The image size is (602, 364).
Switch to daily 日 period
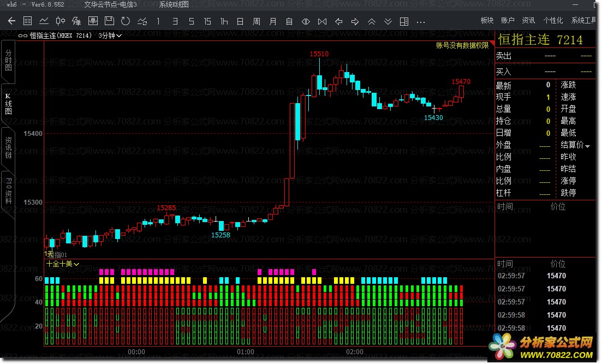[x=240, y=21]
